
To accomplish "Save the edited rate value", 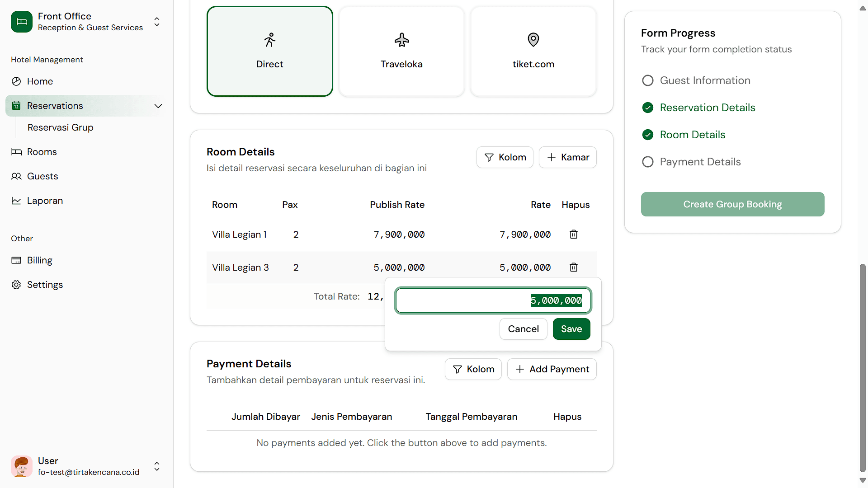I will (571, 329).
